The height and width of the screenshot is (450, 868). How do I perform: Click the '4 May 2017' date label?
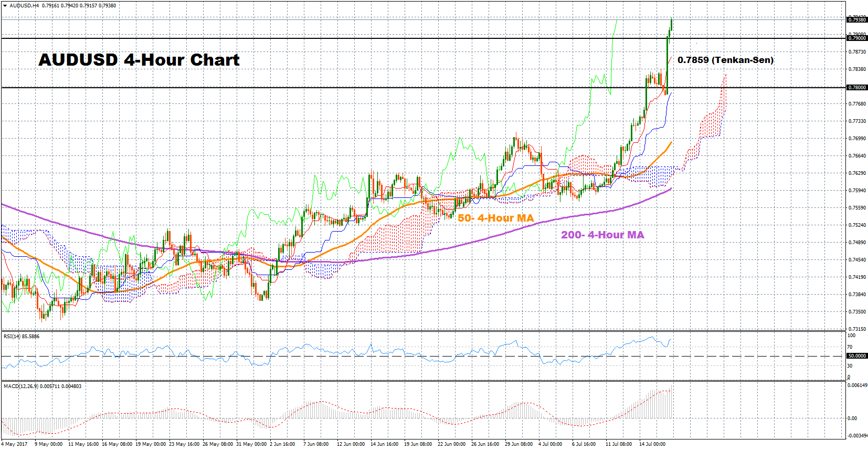[15, 444]
